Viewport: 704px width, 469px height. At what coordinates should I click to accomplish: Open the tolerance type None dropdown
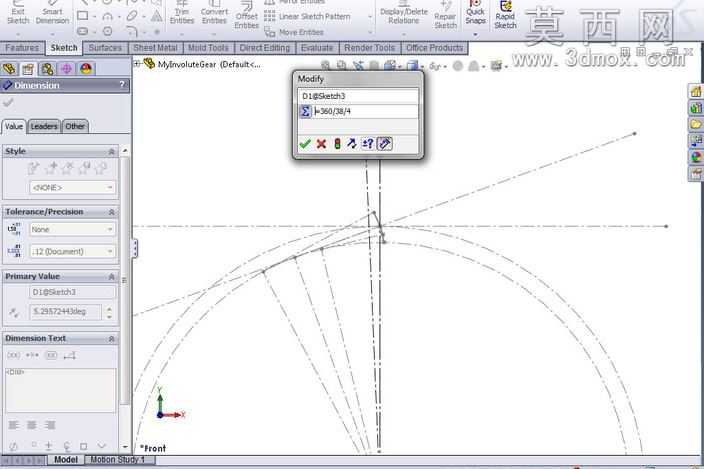click(x=72, y=229)
